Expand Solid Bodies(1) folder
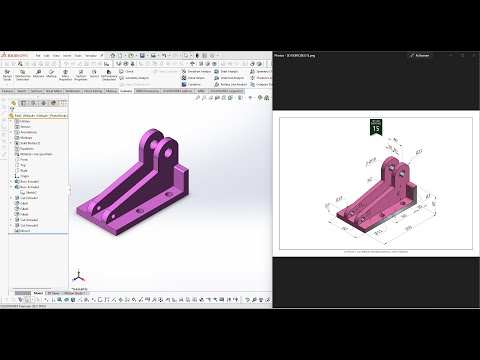The height and width of the screenshot is (360, 480). (11, 143)
